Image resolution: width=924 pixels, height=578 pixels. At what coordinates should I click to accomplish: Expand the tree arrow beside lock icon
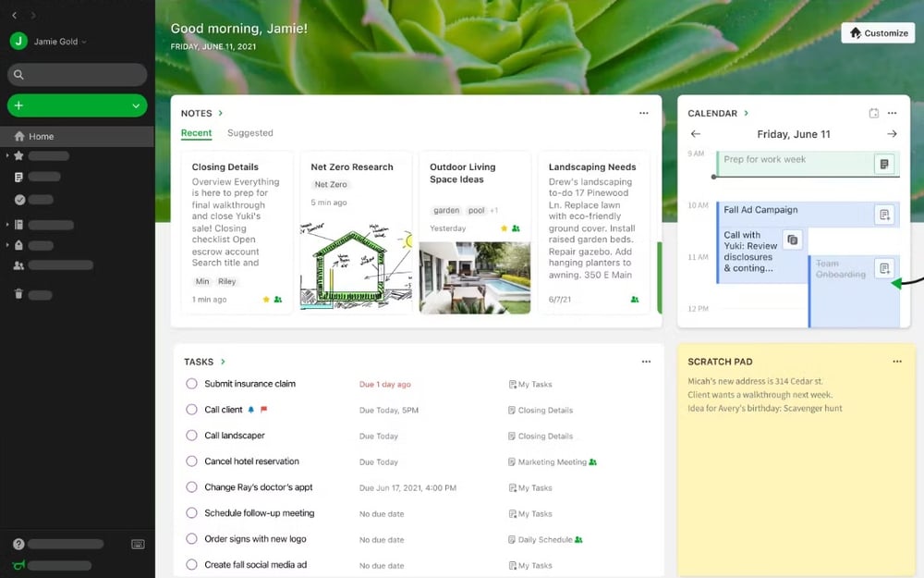[x=7, y=245]
